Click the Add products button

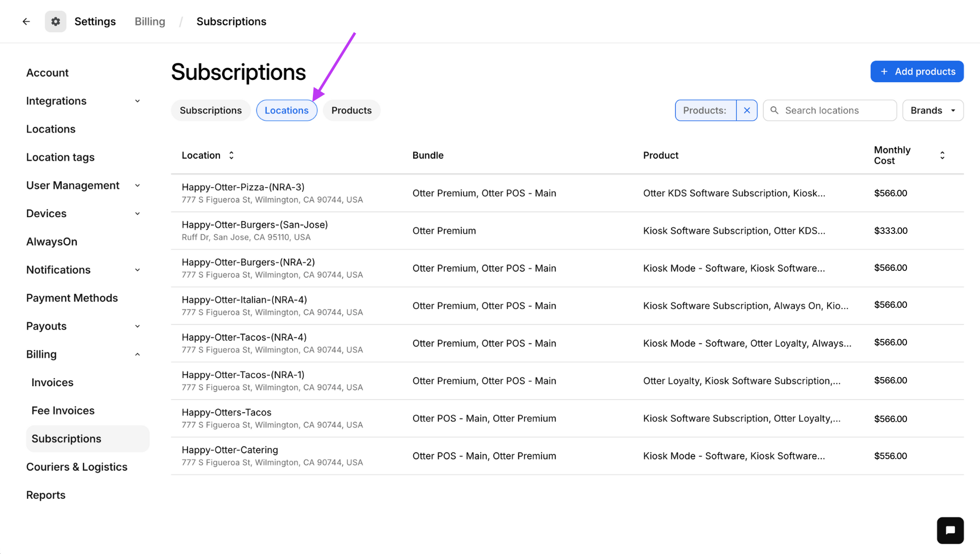coord(917,71)
